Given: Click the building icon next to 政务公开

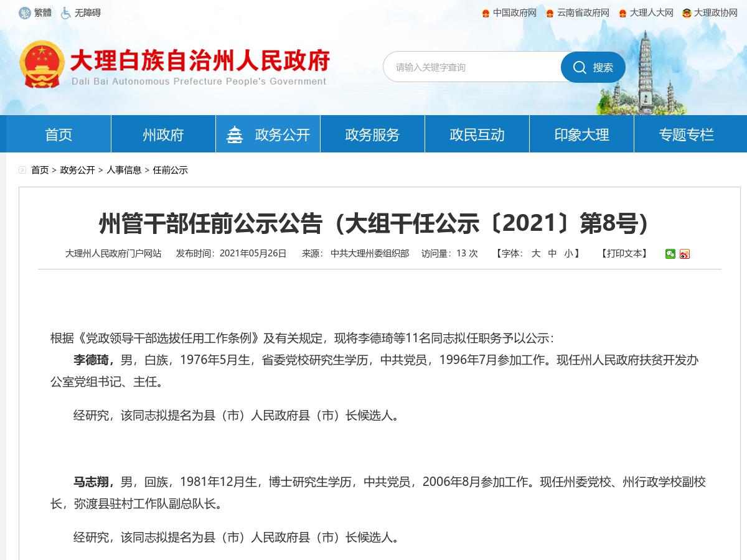Looking at the screenshot, I should click(235, 133).
